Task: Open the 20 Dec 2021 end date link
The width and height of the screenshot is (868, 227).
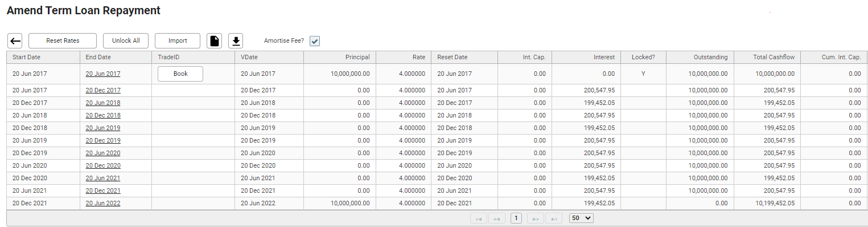Action: coord(103,190)
